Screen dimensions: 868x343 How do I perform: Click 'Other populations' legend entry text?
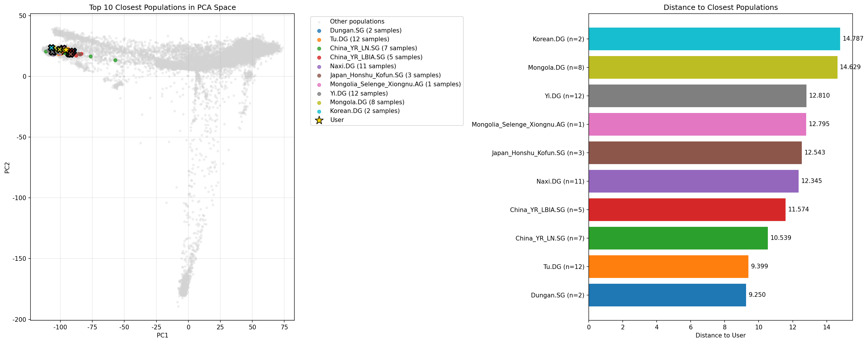coord(357,21)
